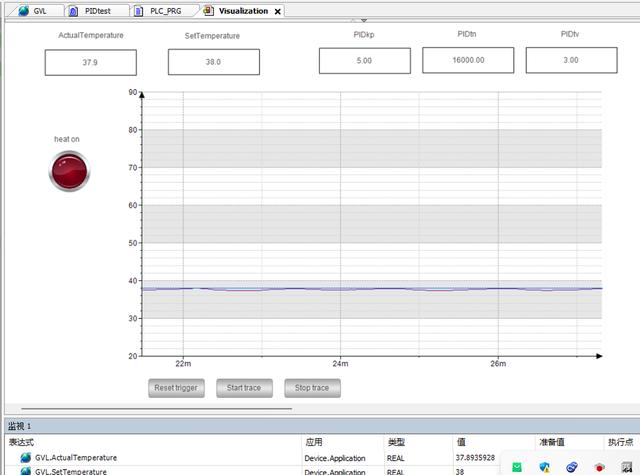Close the Visualization tab

point(278,12)
